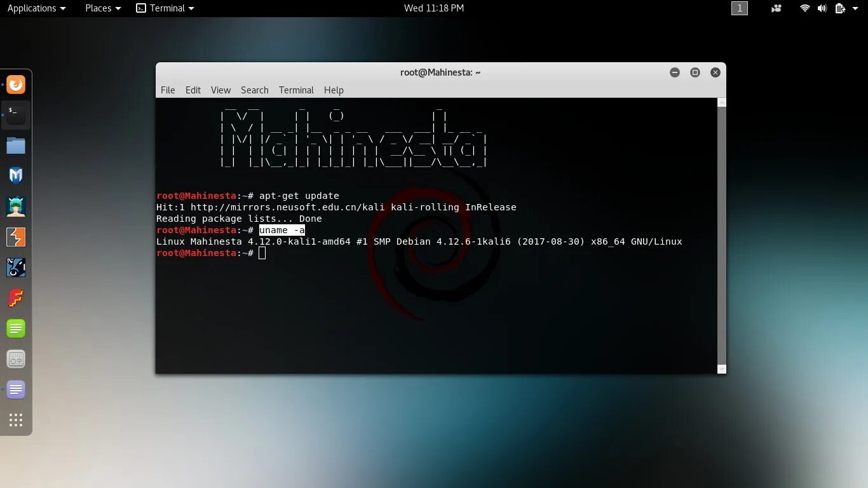Launch Metasploit from the dock
The image size is (868, 488).
click(x=16, y=176)
